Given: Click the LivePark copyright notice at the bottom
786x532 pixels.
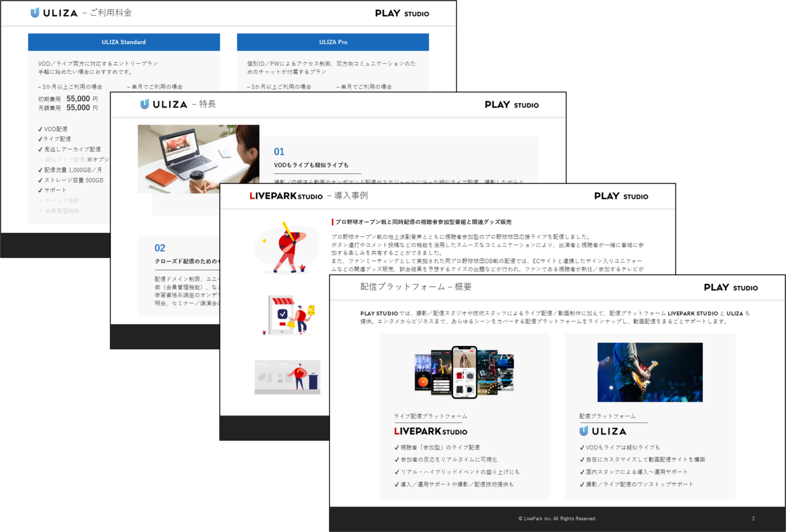Looking at the screenshot, I should click(557, 518).
